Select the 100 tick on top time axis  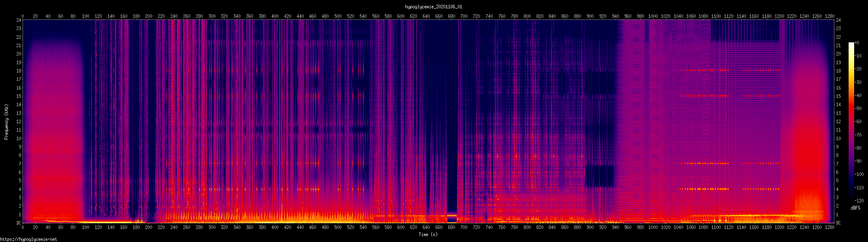click(86, 16)
